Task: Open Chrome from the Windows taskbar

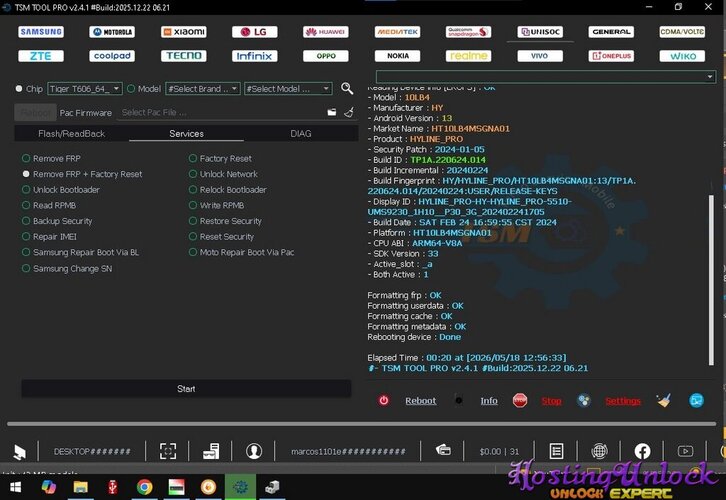Action: (144, 487)
